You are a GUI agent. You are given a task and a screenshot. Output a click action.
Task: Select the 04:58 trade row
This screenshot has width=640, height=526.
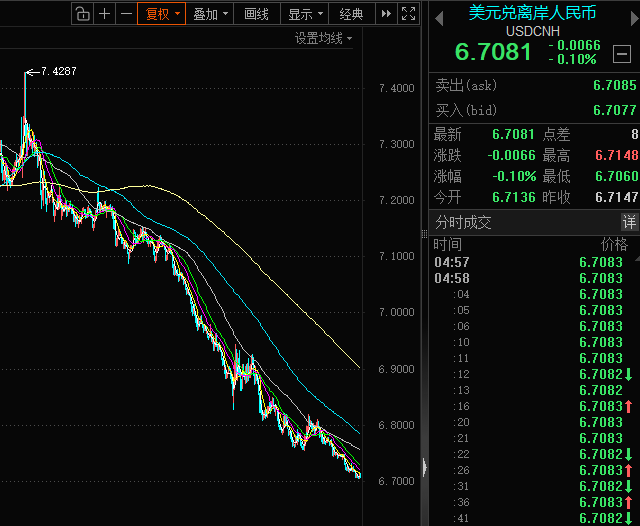[x=532, y=278]
